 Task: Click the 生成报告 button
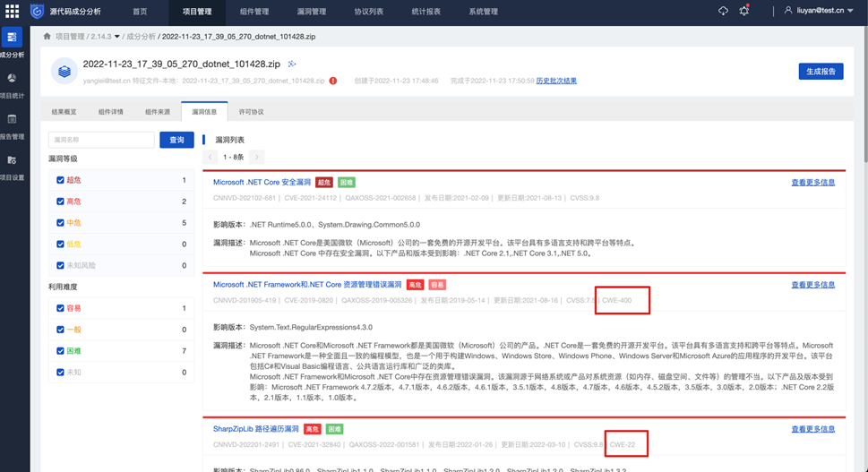point(821,72)
